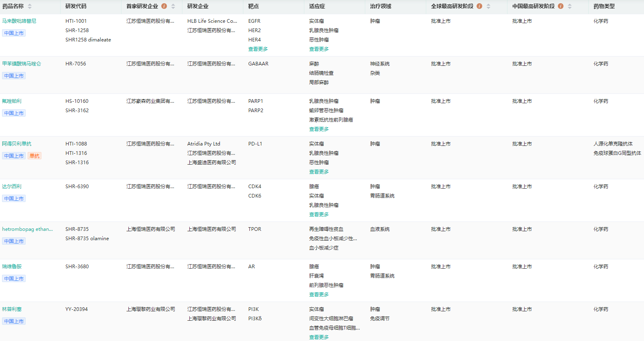The height and width of the screenshot is (341, 644).
Task: Open the 林普利塞 drug link
Action: (12, 309)
